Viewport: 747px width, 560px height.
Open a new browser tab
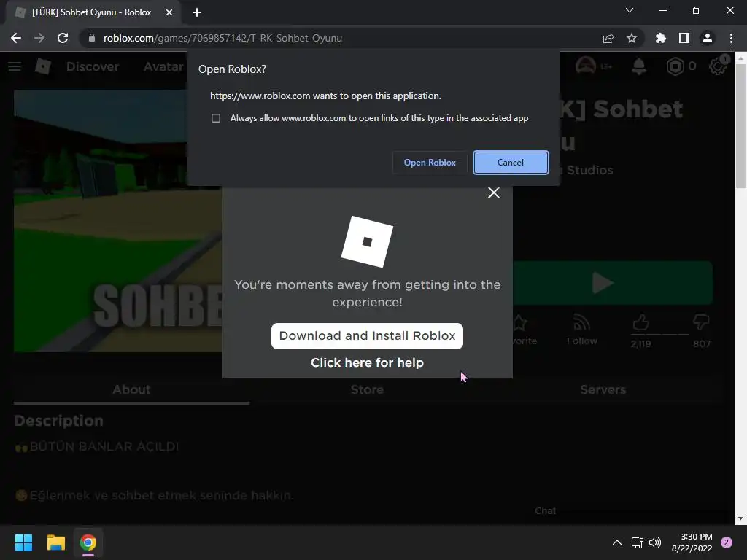point(197,12)
